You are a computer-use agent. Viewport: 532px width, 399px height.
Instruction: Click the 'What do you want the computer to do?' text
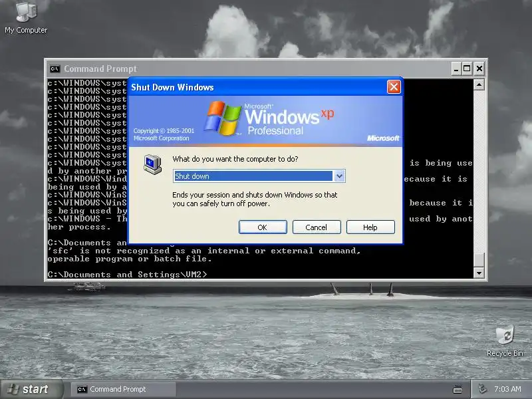[x=235, y=159]
